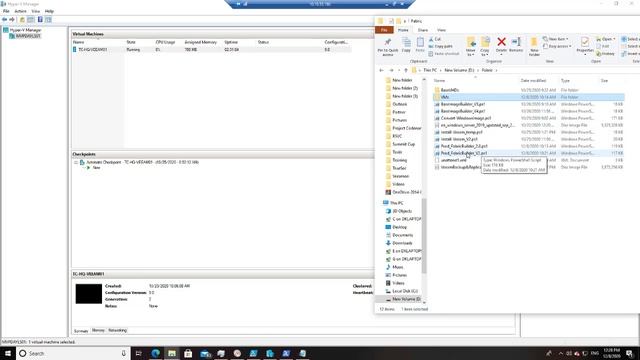Switch to the Memory tab in VM details
Viewport: 640px width, 360px height.
tap(98, 330)
